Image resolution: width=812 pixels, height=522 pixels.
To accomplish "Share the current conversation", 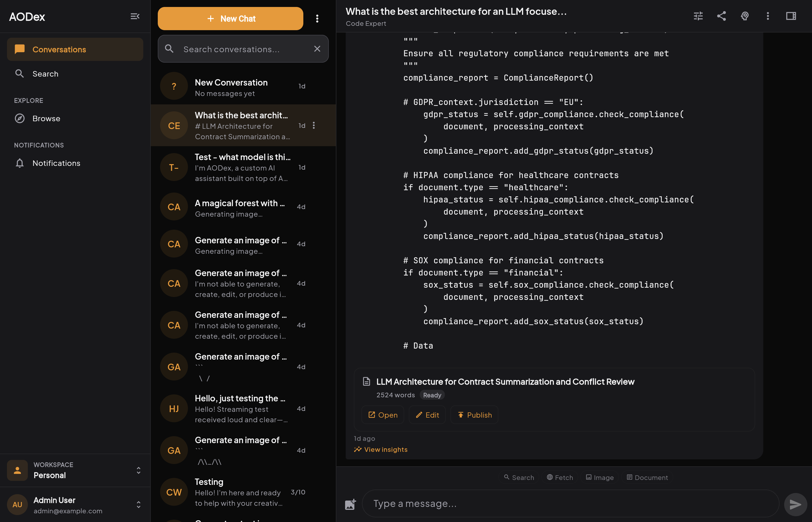I will point(721,16).
